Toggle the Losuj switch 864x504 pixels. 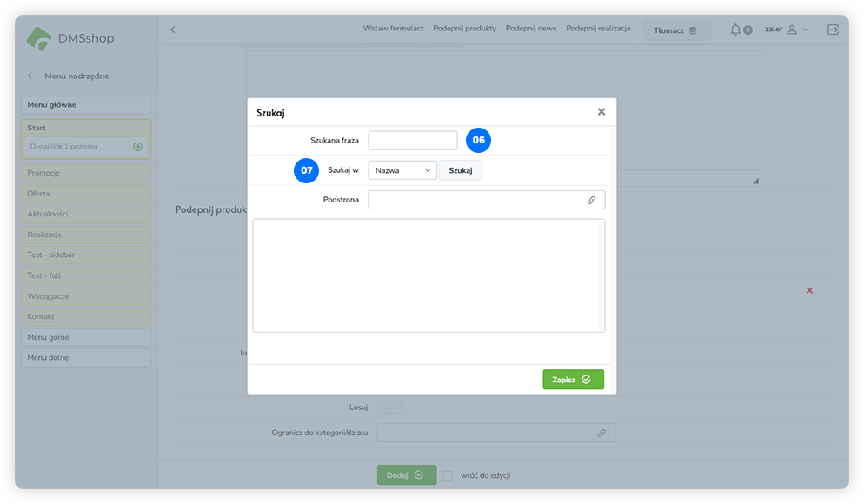click(390, 407)
